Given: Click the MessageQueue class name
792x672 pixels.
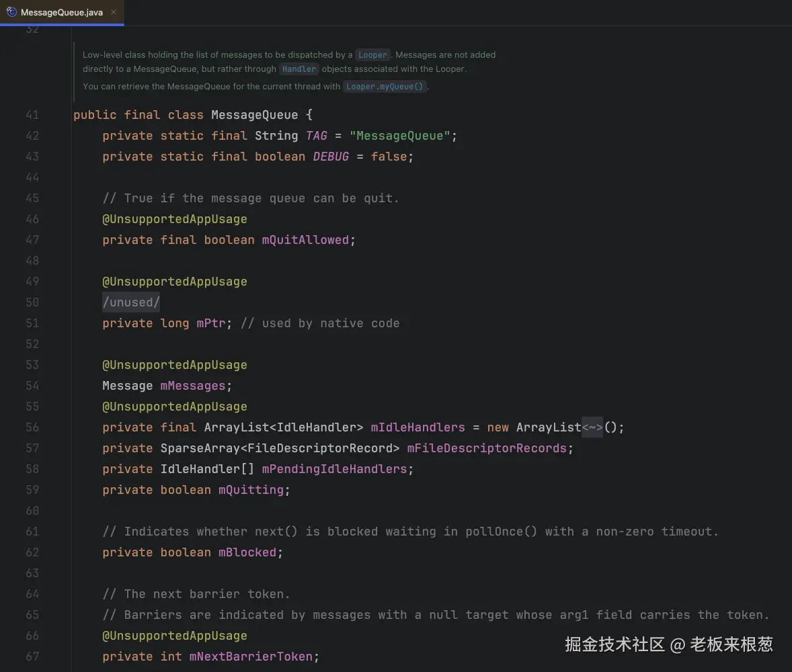Looking at the screenshot, I should (x=255, y=115).
